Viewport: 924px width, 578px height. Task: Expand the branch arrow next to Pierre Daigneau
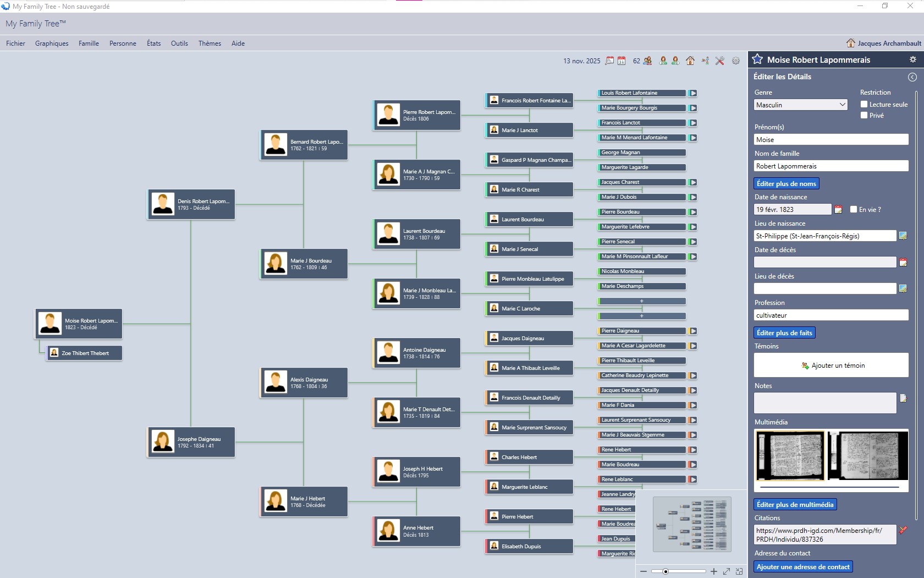coord(693,331)
